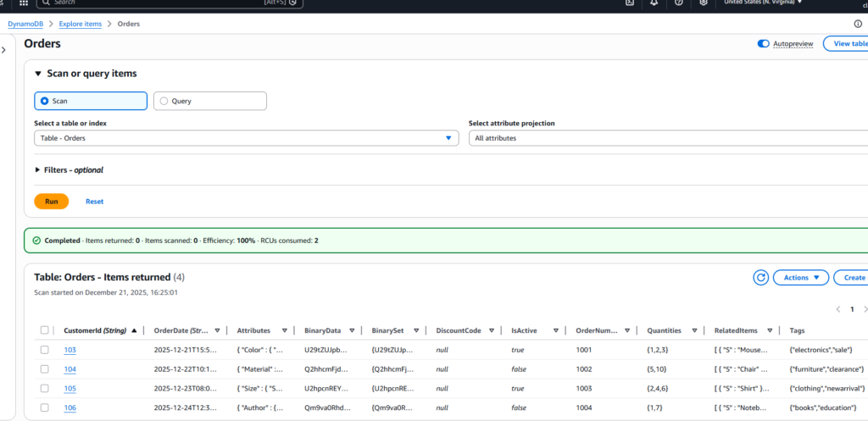Select the Query radio option
Viewport: 868px width, 421px height.
pos(164,101)
